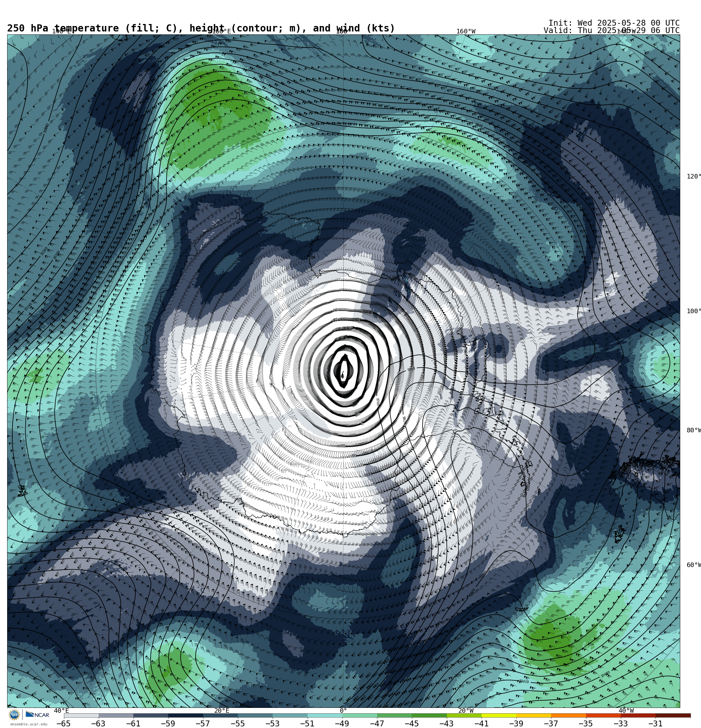This screenshot has width=701, height=728.
Task: Click the polar vortex center on the map
Action: pos(343,371)
